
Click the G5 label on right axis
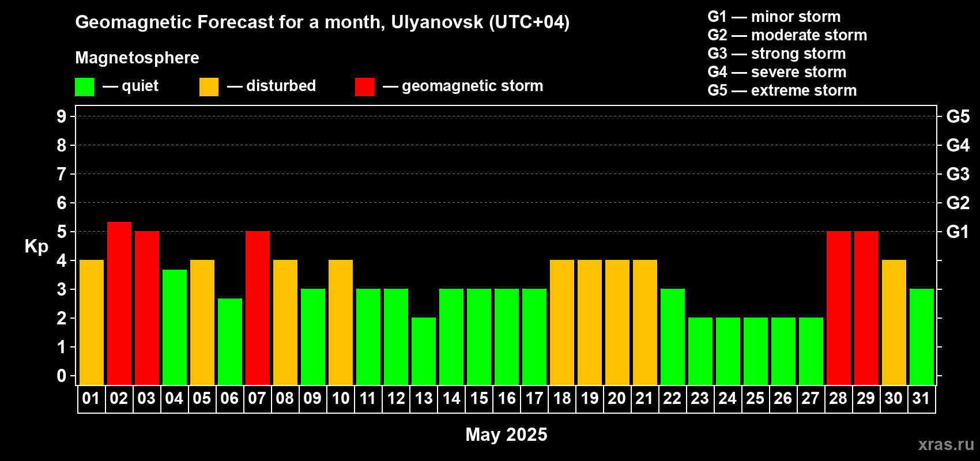pos(958,116)
